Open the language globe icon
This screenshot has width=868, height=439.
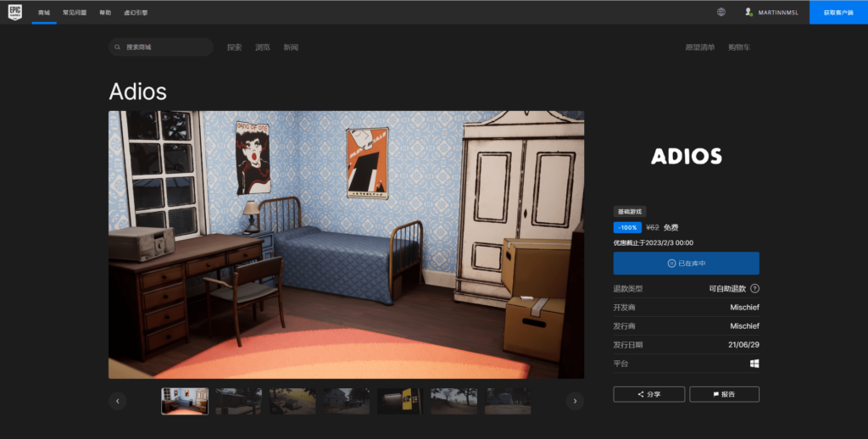tap(721, 12)
